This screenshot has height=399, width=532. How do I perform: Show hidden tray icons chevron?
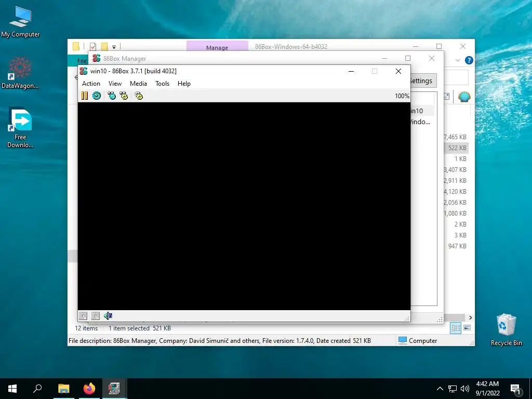click(440, 389)
